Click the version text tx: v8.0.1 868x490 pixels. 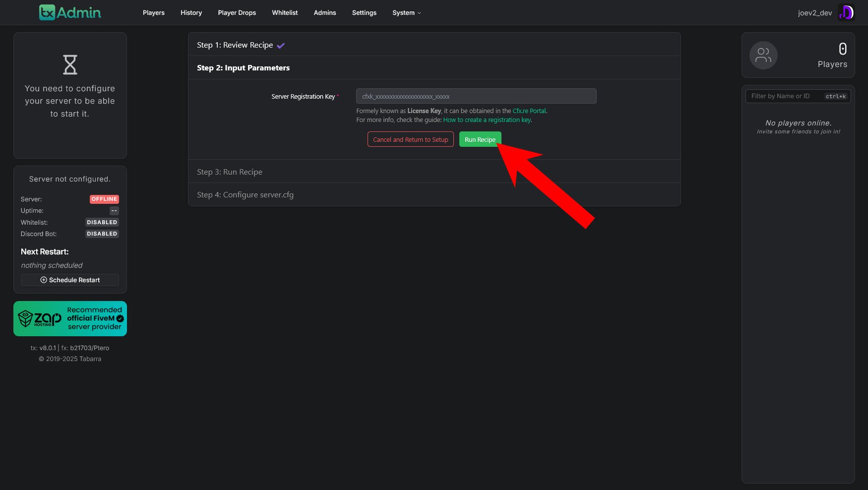[x=43, y=348]
